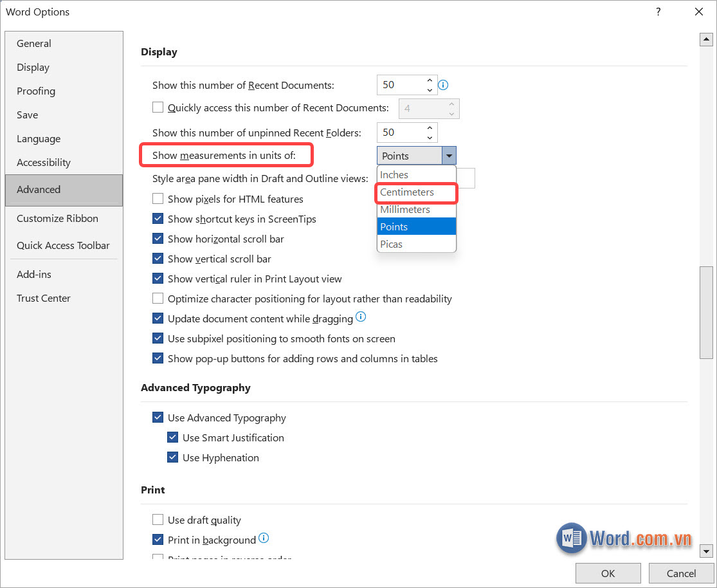Select Inches in the units list
Viewport: 717px width, 588px height.
point(394,175)
